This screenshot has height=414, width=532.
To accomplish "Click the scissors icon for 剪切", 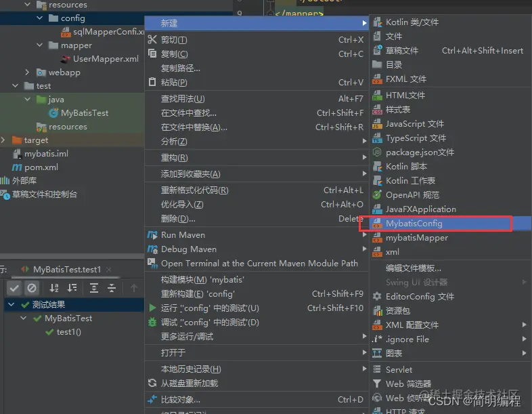I will click(152, 39).
